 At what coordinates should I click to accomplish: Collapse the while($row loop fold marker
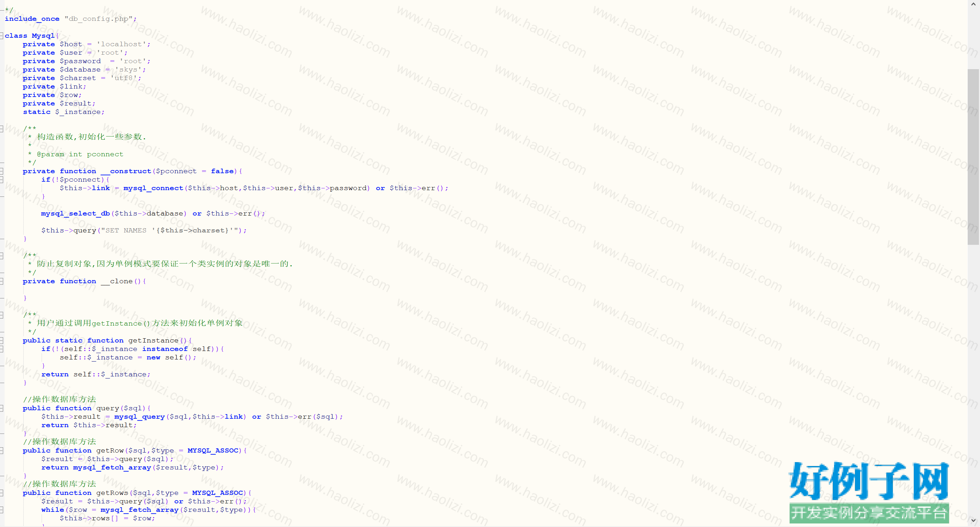(1, 510)
